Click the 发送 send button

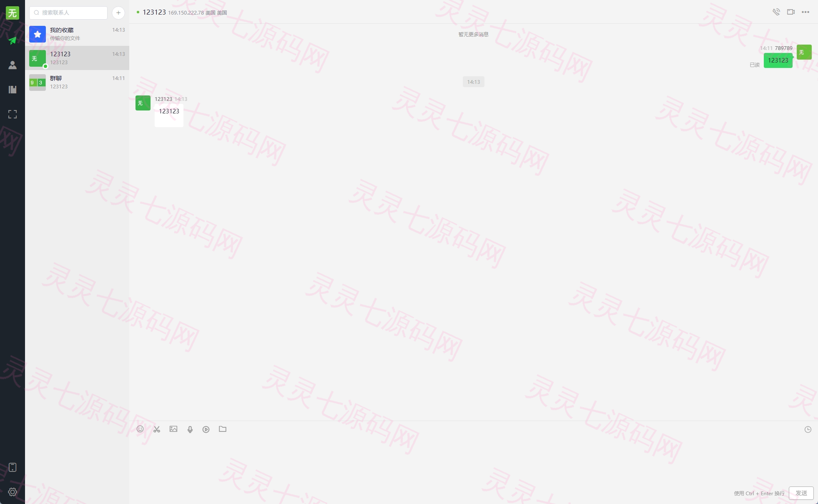click(801, 493)
